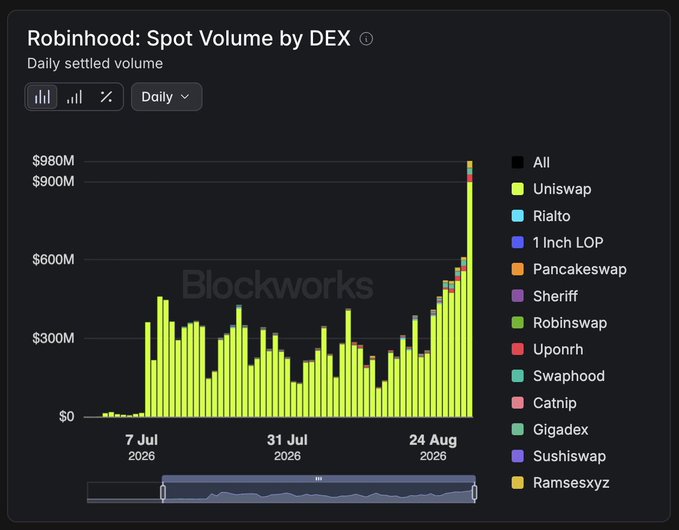The height and width of the screenshot is (530, 679).
Task: Click the Sheriff purple legend swatch
Action: 517,296
